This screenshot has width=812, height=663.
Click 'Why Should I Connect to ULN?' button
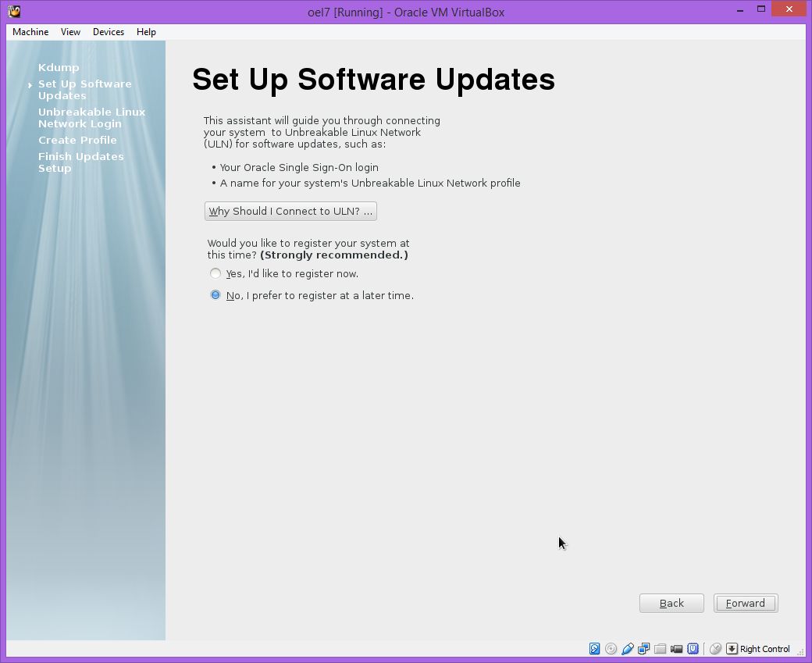tap(290, 211)
